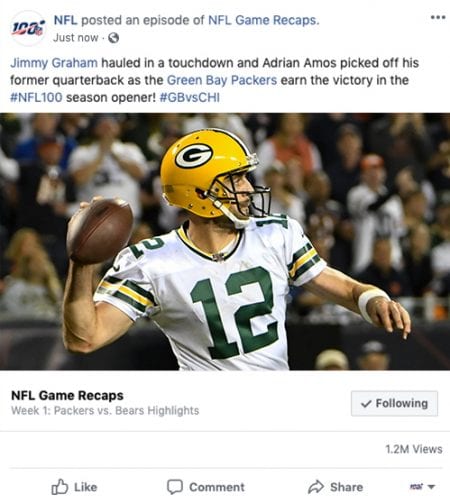Expand the post-as identity dropdown arrow
The height and width of the screenshot is (504, 450).
pos(431,487)
